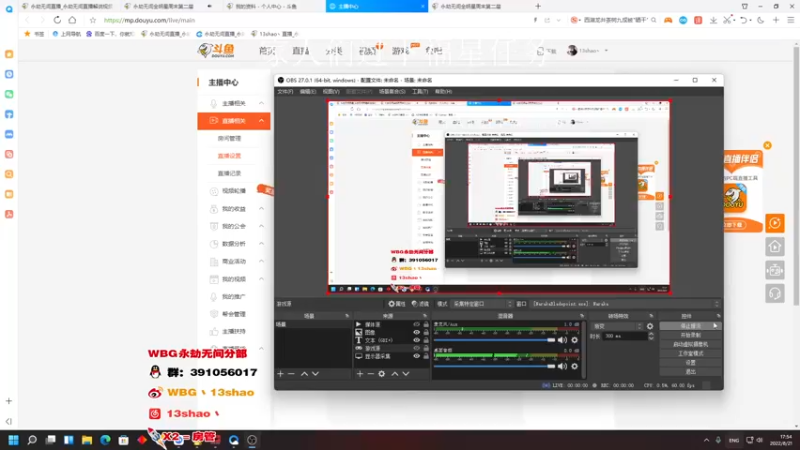The image size is (800, 450).
Task: Click Douyu floating customer service headset icon
Action: [x=774, y=294]
